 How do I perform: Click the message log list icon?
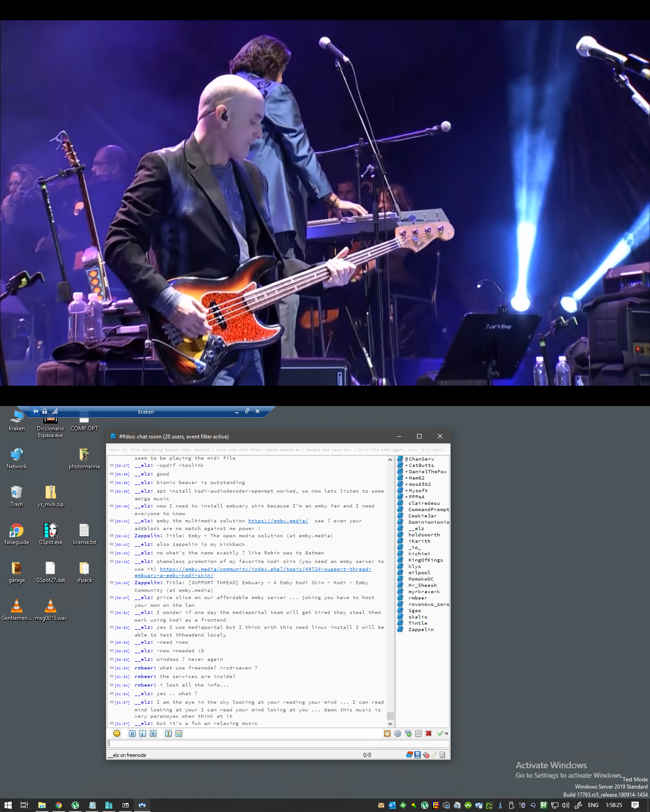pos(418,734)
